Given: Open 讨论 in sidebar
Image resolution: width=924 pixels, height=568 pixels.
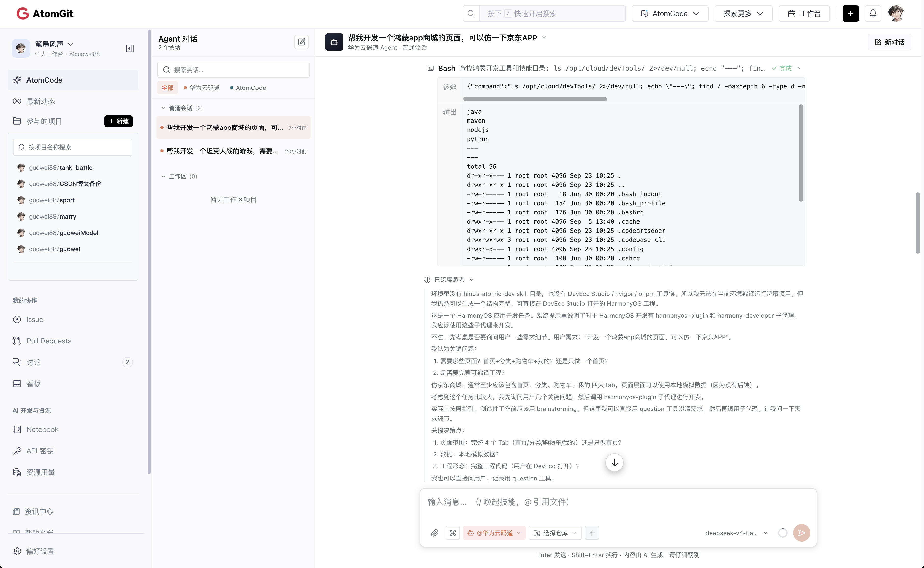Looking at the screenshot, I should 73,362.
